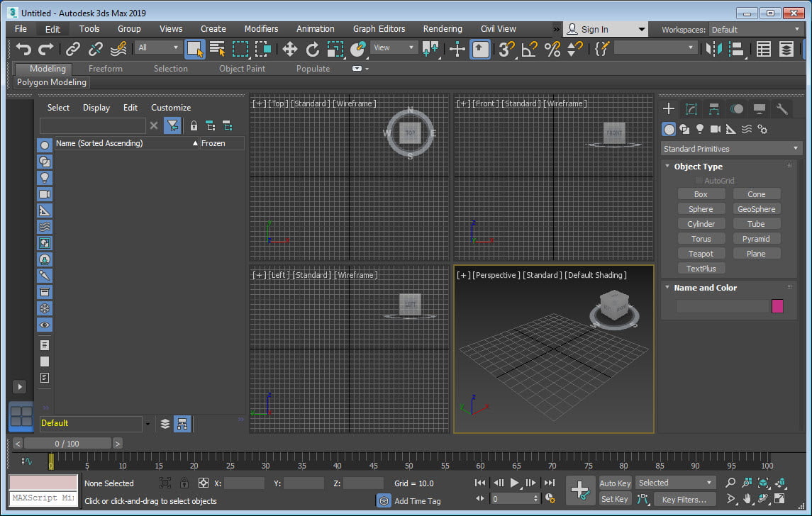Click the Redo arrow icon
Screen dimensions: 812x516
[x=45, y=49]
